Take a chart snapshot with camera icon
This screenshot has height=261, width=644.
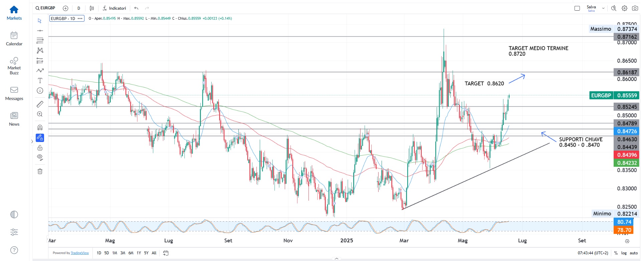[635, 8]
